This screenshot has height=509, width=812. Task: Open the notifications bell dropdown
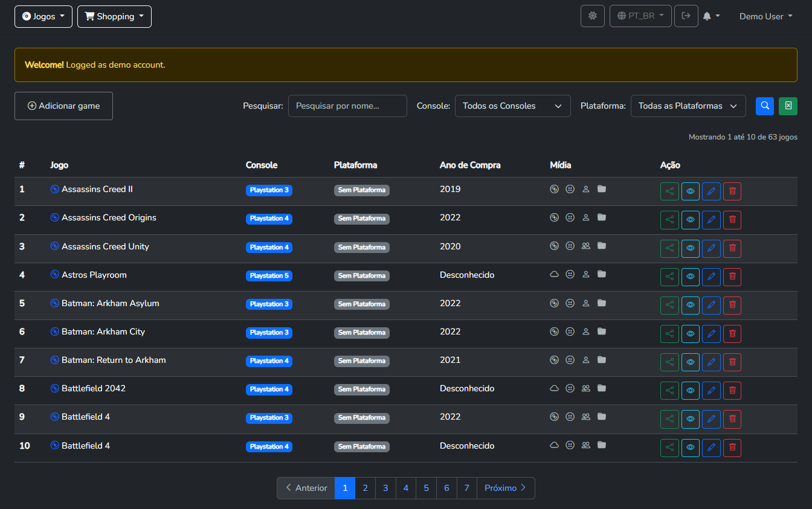pos(712,16)
